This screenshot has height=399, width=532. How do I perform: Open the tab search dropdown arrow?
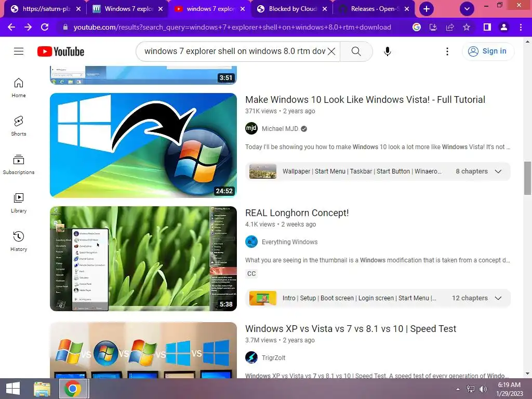[x=467, y=9]
